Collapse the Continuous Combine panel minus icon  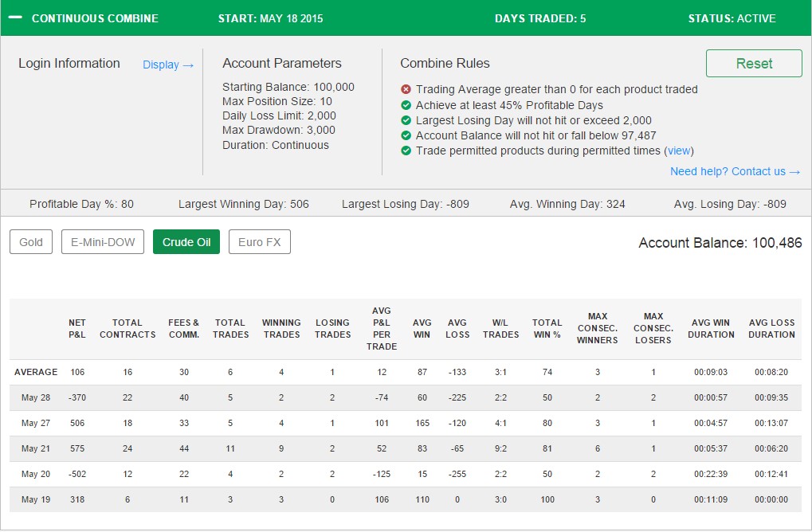[15, 18]
